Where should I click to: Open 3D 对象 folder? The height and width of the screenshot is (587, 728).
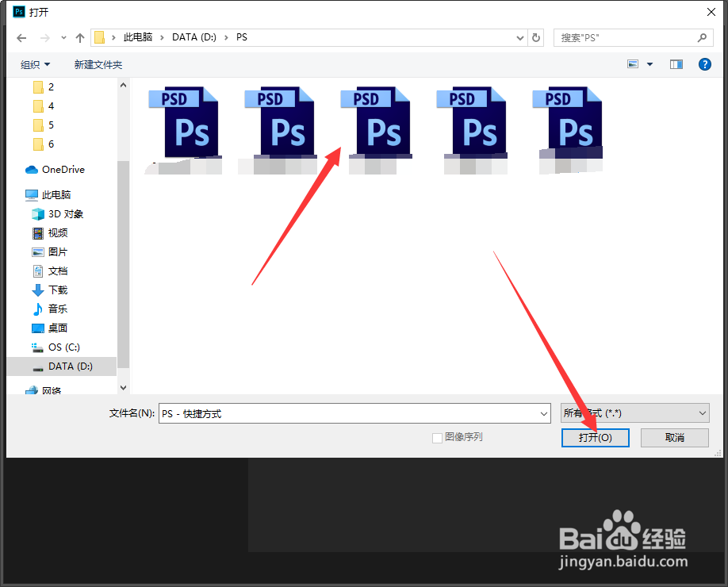coord(58,213)
